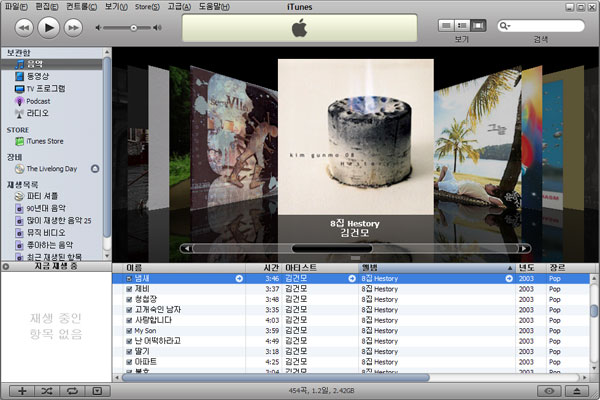Sort by the 년도 column header

click(x=531, y=268)
